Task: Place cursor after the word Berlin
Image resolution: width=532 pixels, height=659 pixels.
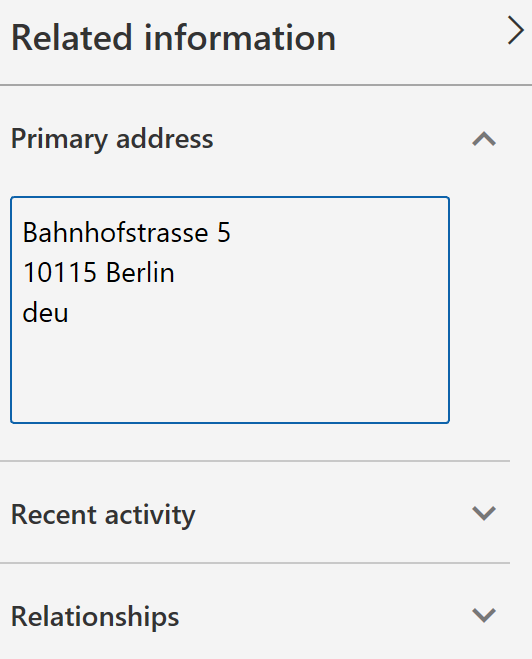Action: tap(176, 272)
